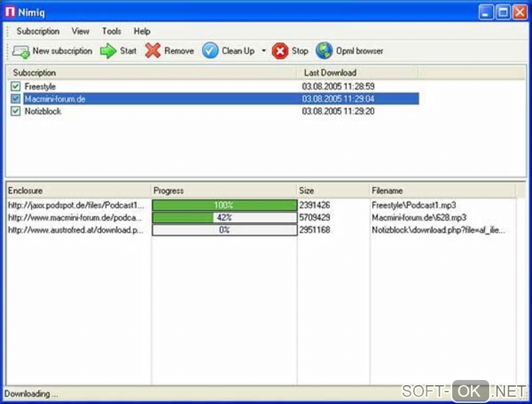Viewport: 532px width, 404px height.
Task: Click filename Macmini-forum.de\628.mp3
Action: [x=419, y=217]
